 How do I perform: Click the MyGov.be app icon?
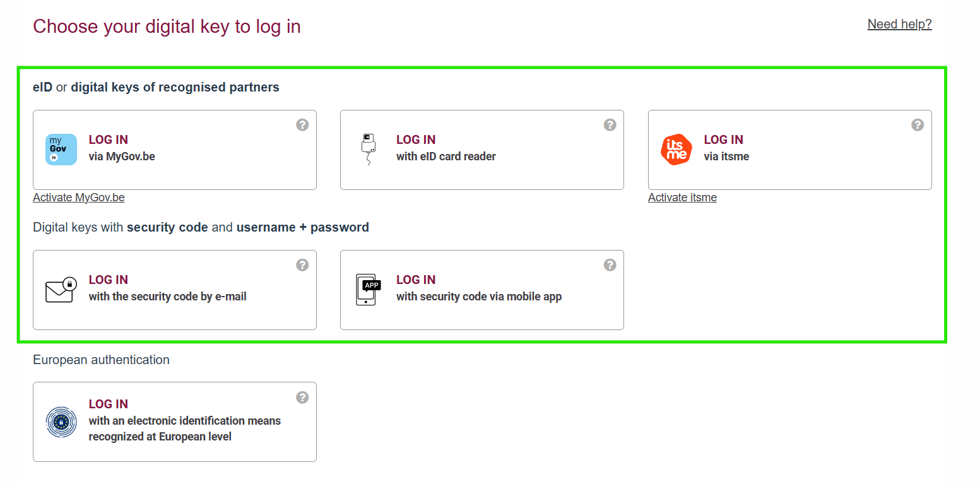61,150
